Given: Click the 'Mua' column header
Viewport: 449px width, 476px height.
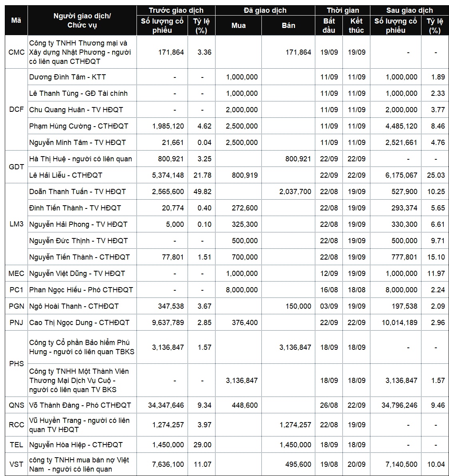Looking at the screenshot, I should pyautogui.click(x=238, y=26).
